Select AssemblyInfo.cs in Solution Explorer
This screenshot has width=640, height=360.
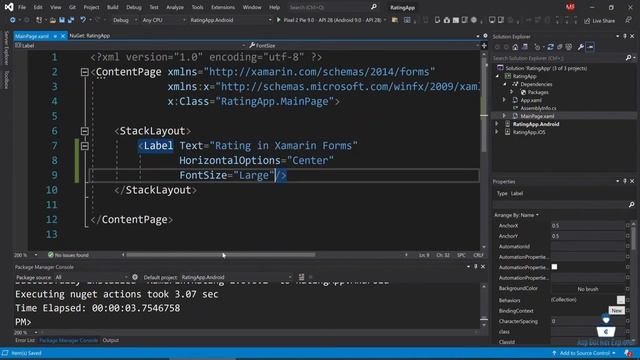point(538,108)
